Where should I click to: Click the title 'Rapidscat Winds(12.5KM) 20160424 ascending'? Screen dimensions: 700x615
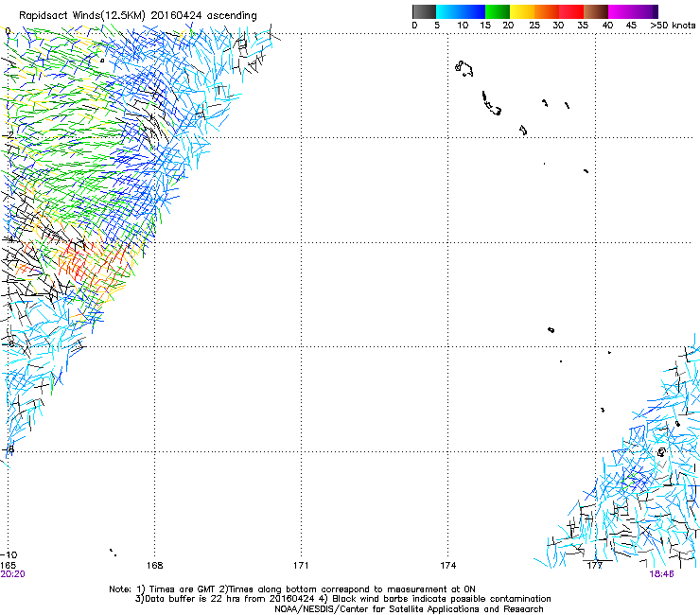coord(138,15)
